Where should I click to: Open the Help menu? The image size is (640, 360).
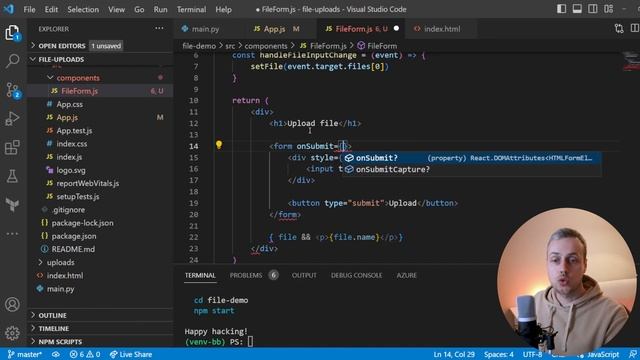pyautogui.click(x=223, y=9)
